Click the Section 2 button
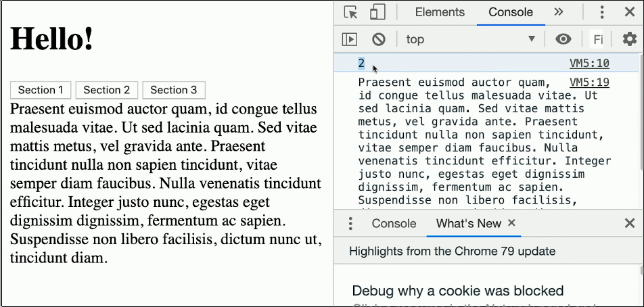This screenshot has width=644, height=307. point(107,90)
